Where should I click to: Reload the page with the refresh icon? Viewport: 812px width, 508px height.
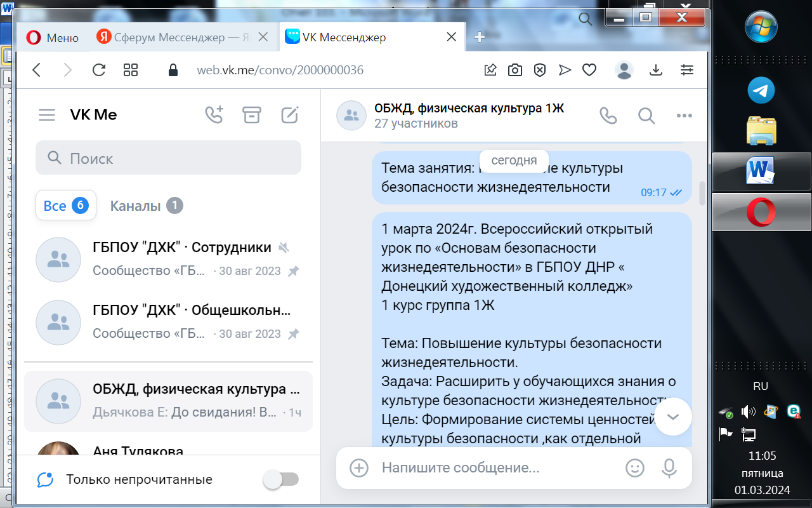point(98,70)
